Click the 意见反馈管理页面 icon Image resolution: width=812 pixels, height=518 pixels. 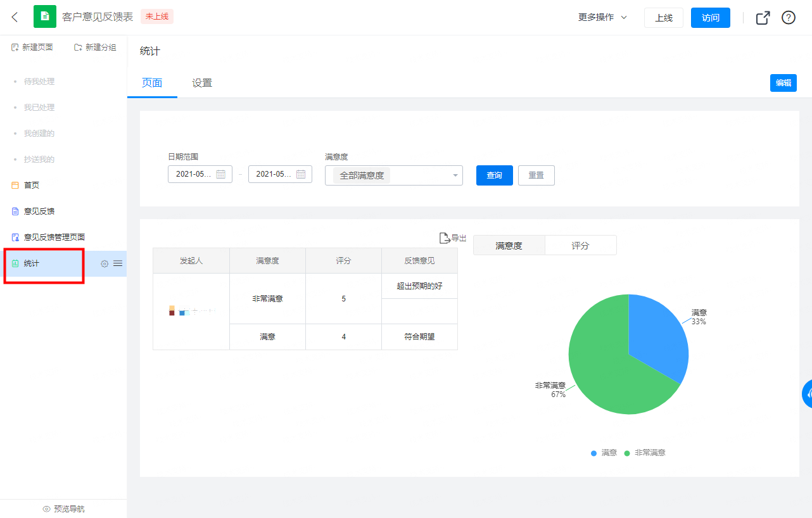click(x=15, y=237)
